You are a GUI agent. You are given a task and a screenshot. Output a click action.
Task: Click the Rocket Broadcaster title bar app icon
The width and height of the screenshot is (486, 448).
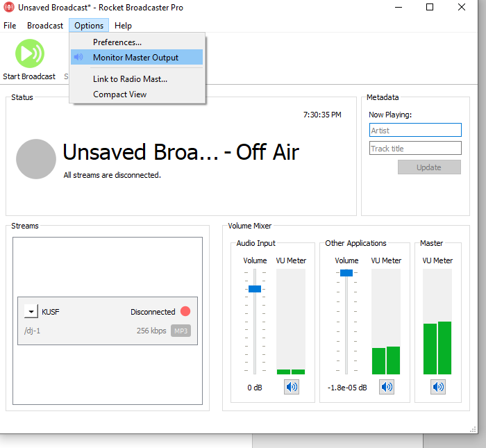(x=8, y=7)
